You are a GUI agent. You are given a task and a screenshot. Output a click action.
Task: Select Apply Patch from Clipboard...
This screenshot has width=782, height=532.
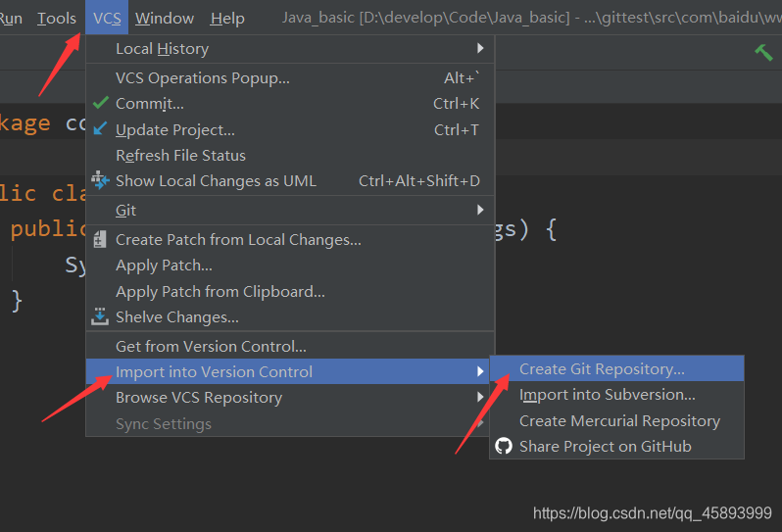(x=290, y=291)
